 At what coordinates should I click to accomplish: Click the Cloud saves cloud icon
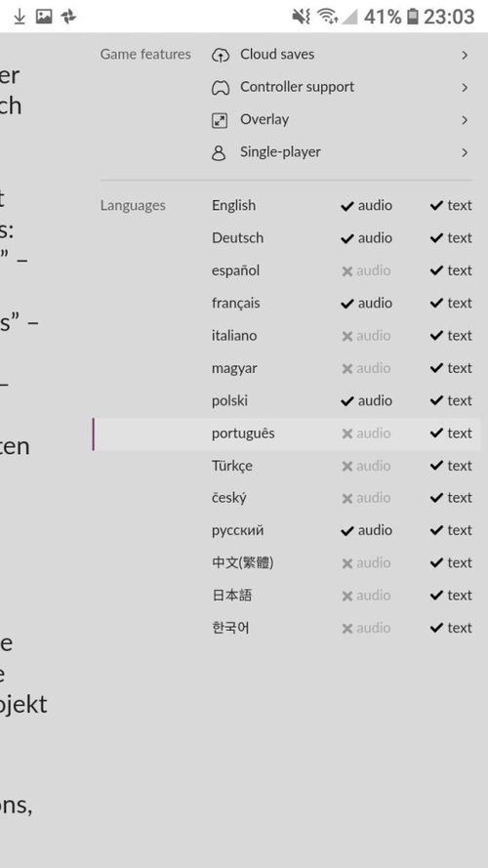point(221,55)
